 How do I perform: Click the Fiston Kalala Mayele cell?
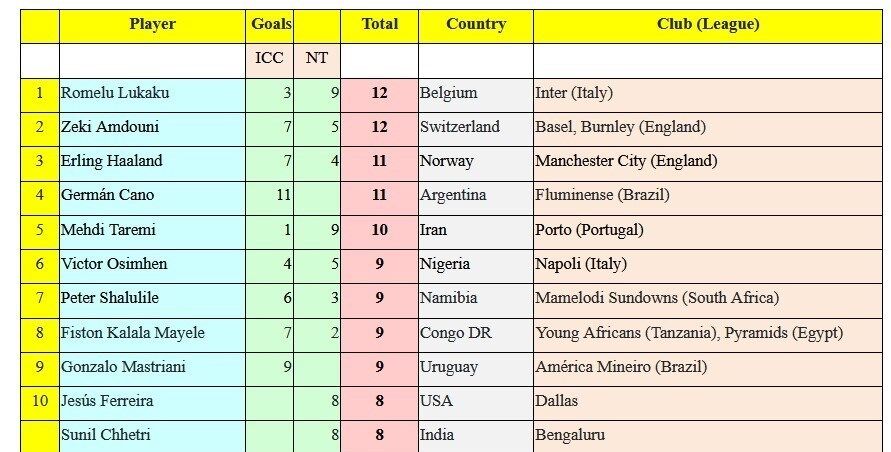152,333
